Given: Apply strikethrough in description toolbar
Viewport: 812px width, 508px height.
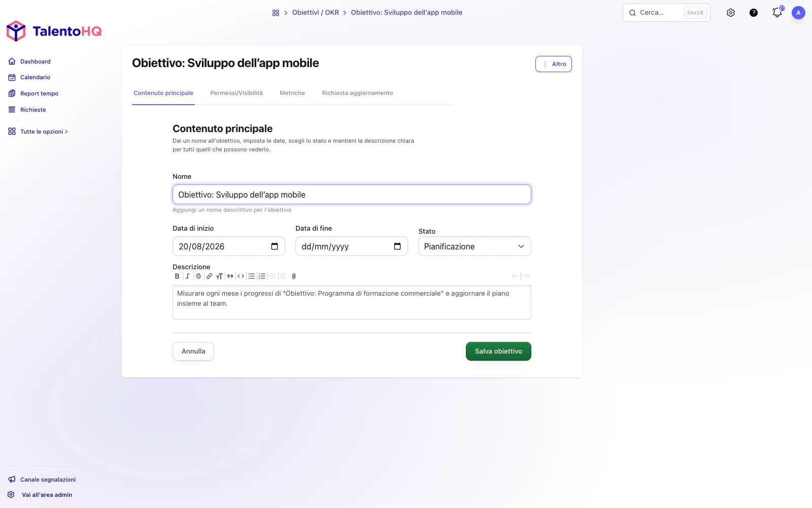Looking at the screenshot, I should (198, 276).
